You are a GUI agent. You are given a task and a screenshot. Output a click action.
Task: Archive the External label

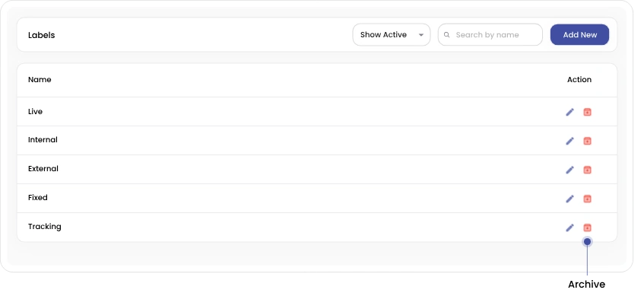tap(587, 170)
